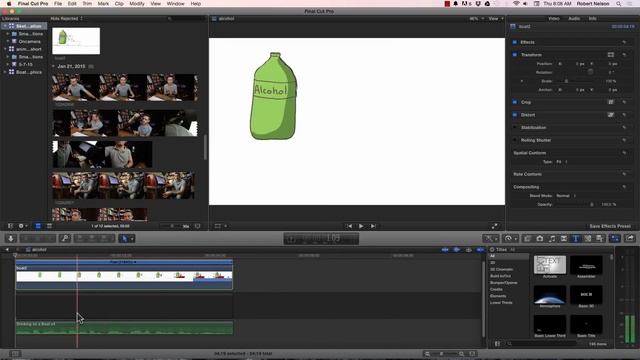Open the Transitions browser icon
This screenshot has width=640, height=360.
coord(564,238)
